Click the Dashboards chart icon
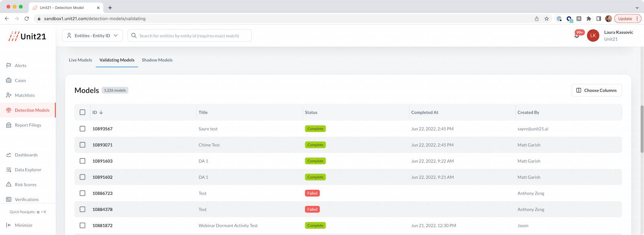The height and width of the screenshot is (235, 644). 8,155
